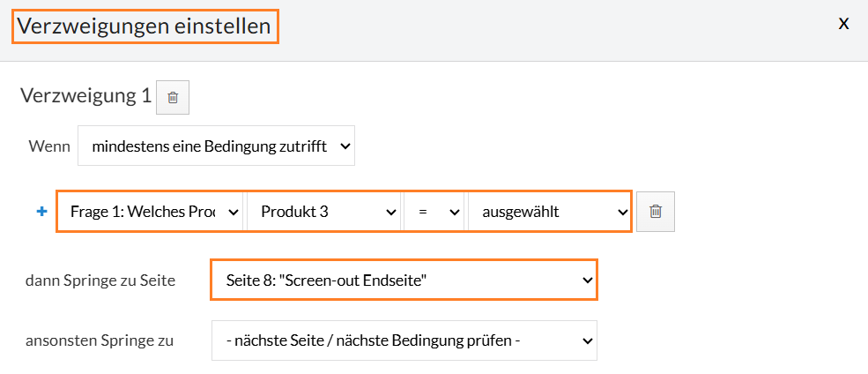Open the '=' operator dropdown
Image resolution: width=868 pixels, height=374 pixels.
click(x=434, y=212)
